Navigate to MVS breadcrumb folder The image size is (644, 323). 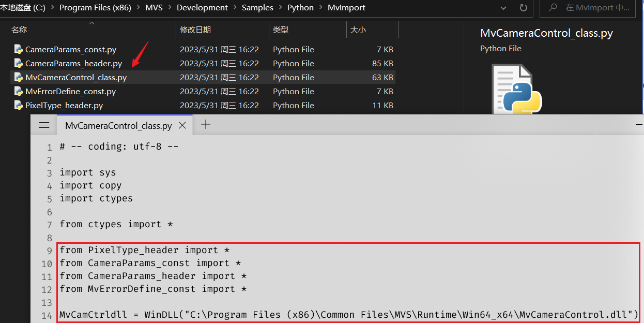(153, 8)
